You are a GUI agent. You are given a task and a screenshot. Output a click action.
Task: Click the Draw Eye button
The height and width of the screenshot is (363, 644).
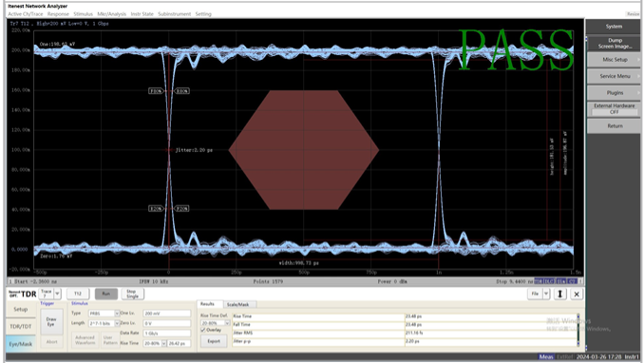(x=51, y=321)
